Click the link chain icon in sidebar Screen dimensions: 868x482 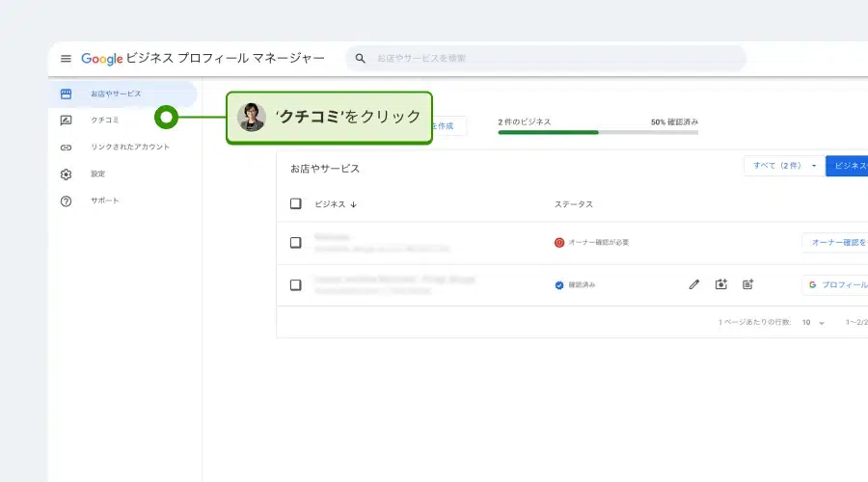click(66, 147)
